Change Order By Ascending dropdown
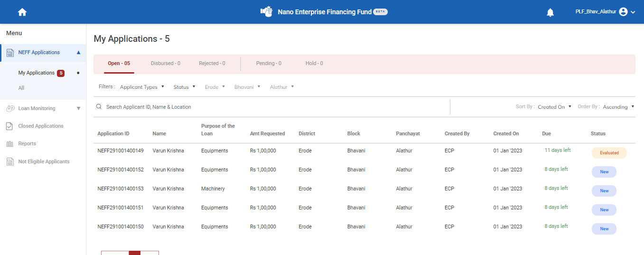This screenshot has height=255, width=644. pyautogui.click(x=618, y=107)
